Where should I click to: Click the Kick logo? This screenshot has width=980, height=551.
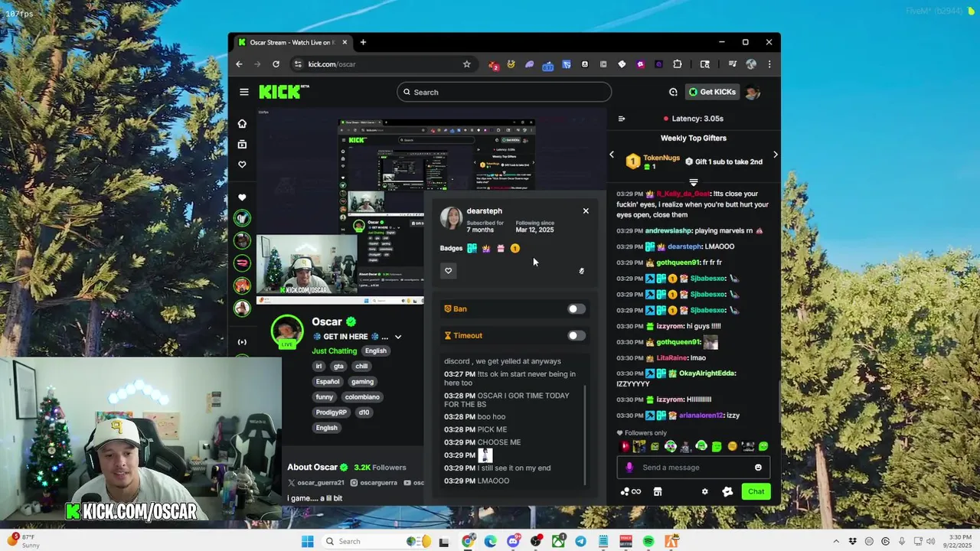(x=283, y=92)
